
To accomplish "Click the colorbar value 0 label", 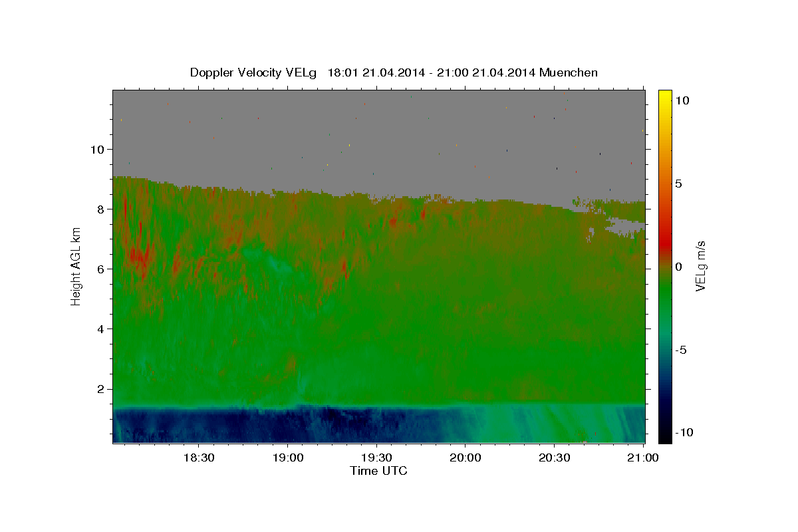I will pyautogui.click(x=678, y=267).
